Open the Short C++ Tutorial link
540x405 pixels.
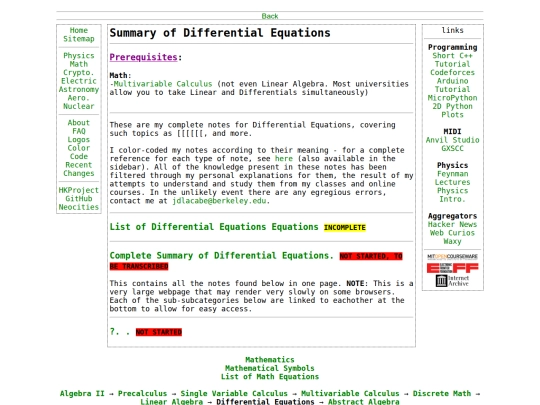(452, 60)
